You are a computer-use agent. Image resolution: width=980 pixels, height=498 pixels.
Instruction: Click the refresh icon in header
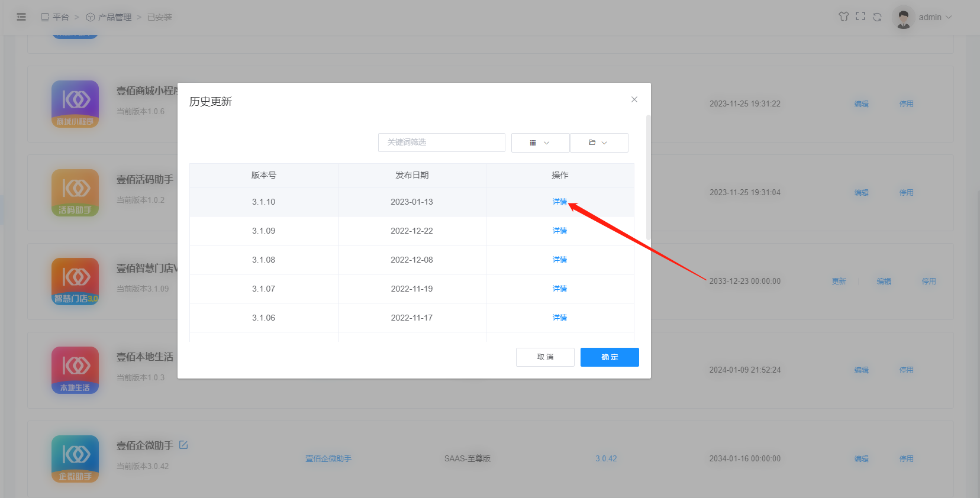877,17
